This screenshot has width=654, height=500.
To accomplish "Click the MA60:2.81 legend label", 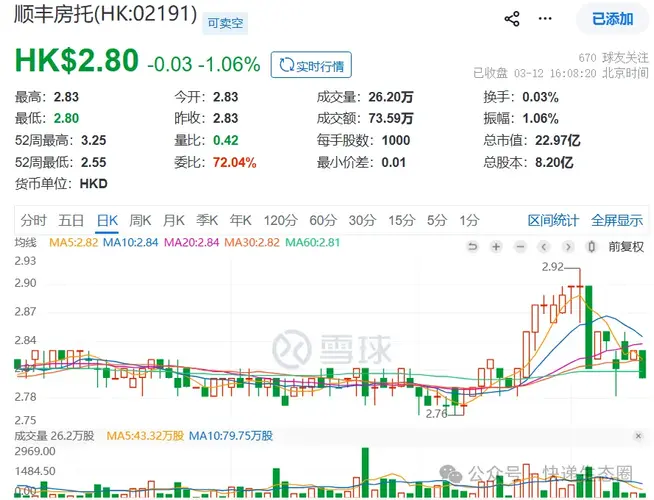I will point(312,242).
